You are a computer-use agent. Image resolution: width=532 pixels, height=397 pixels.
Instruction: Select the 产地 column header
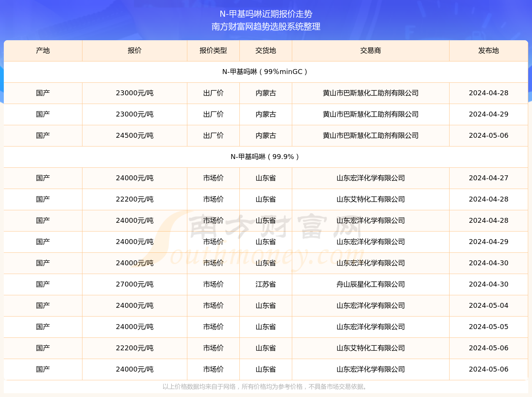[x=43, y=50]
